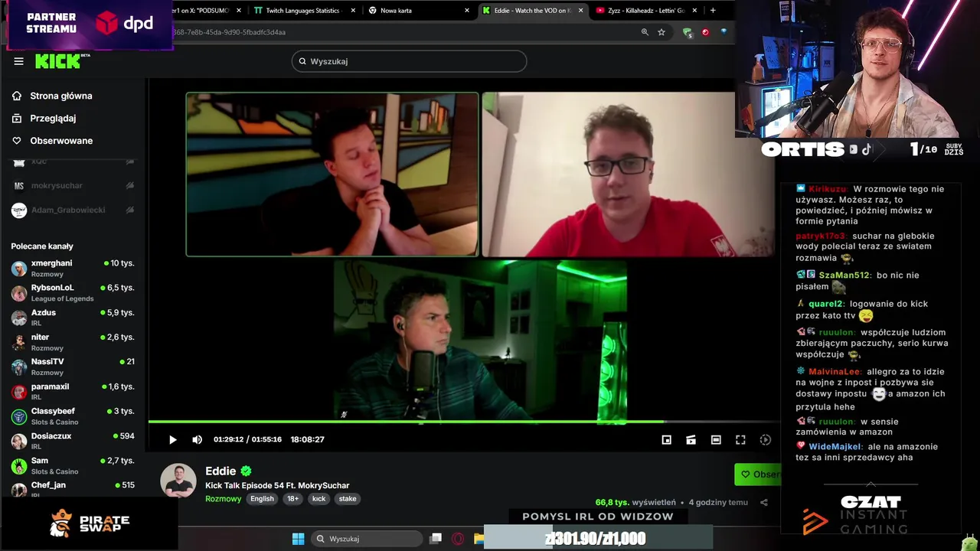Open the Windows Start menu
This screenshot has width=980, height=551.
click(298, 539)
